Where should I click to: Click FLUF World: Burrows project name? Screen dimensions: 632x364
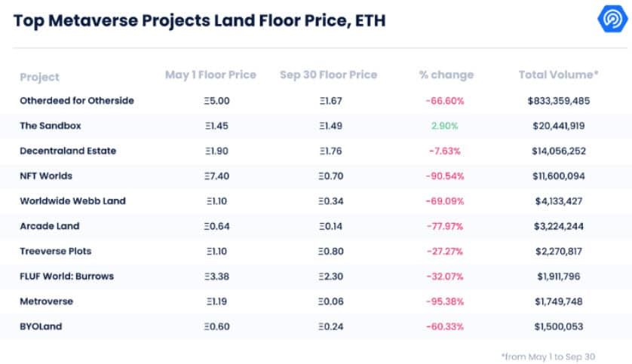[x=67, y=277]
